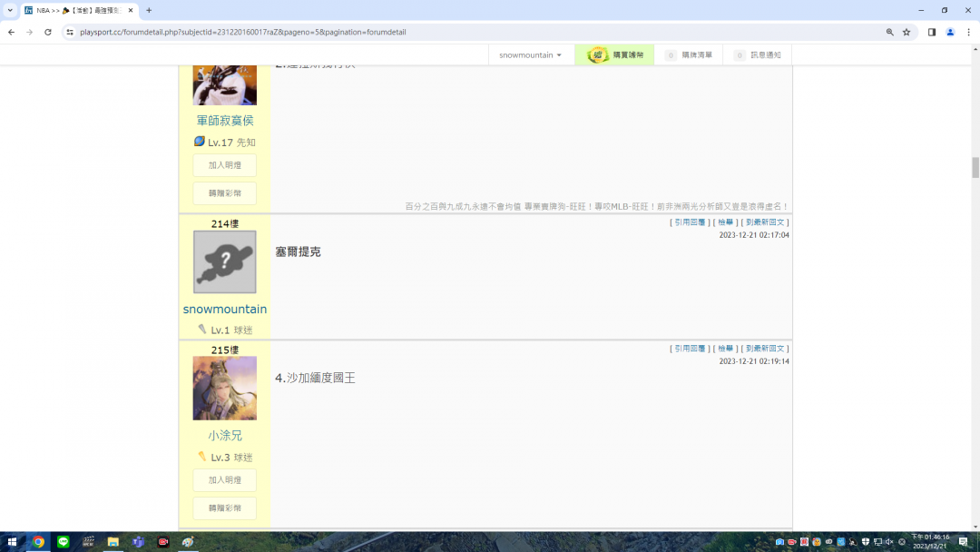The image size is (980, 552).
Task: Go back to the previous page
Action: pos(11,32)
